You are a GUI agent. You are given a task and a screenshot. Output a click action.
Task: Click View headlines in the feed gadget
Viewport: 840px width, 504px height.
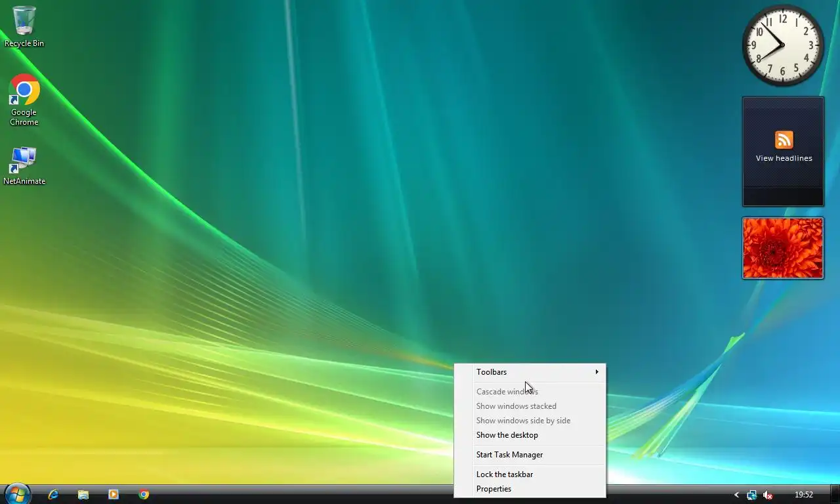[784, 158]
